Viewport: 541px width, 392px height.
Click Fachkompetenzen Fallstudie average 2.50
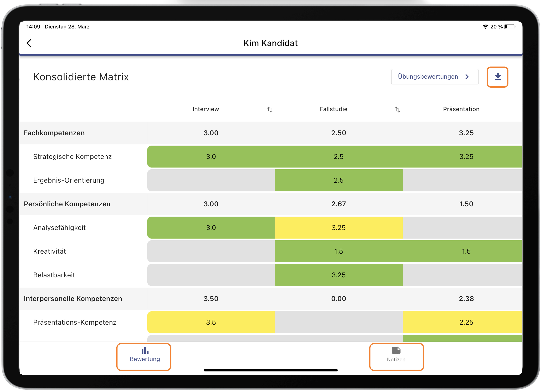pos(339,133)
